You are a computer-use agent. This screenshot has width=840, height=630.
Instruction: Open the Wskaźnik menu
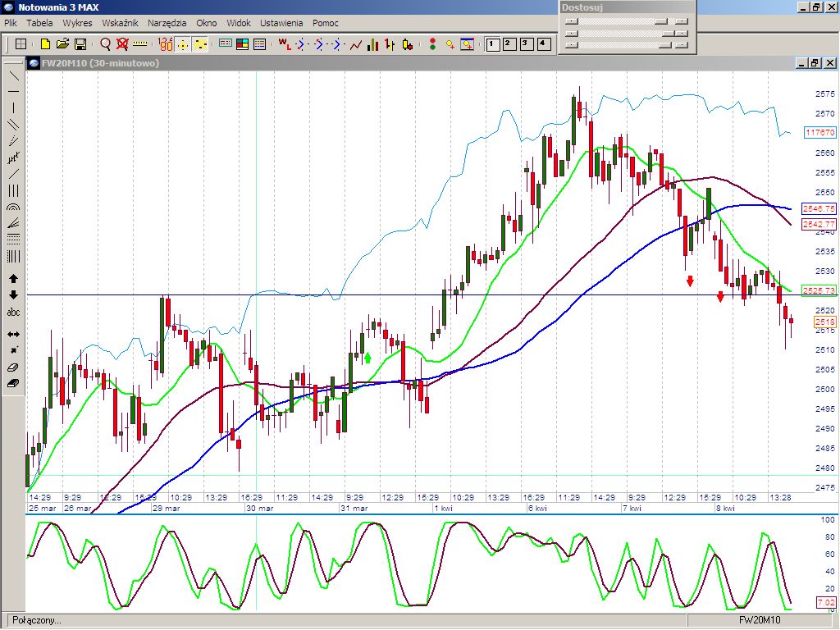(120, 23)
